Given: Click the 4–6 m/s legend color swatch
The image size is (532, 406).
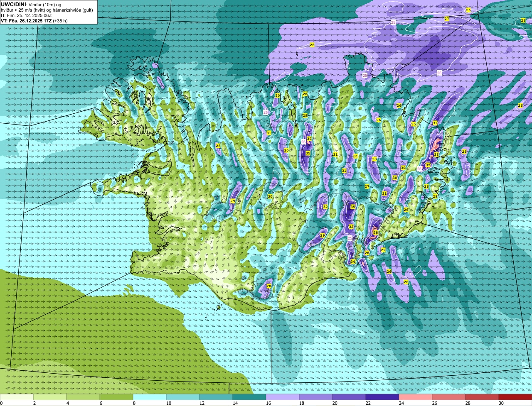Looking at the screenshot, I should (83, 397).
